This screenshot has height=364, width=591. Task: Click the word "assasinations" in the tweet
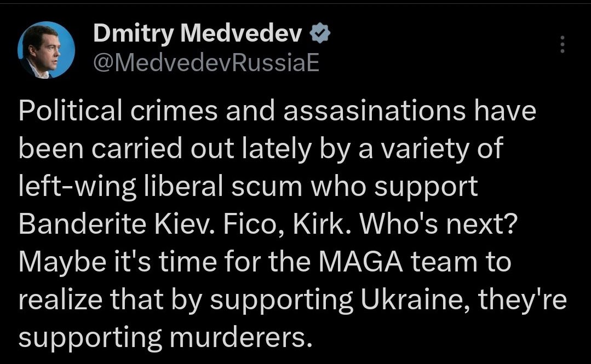(x=374, y=111)
